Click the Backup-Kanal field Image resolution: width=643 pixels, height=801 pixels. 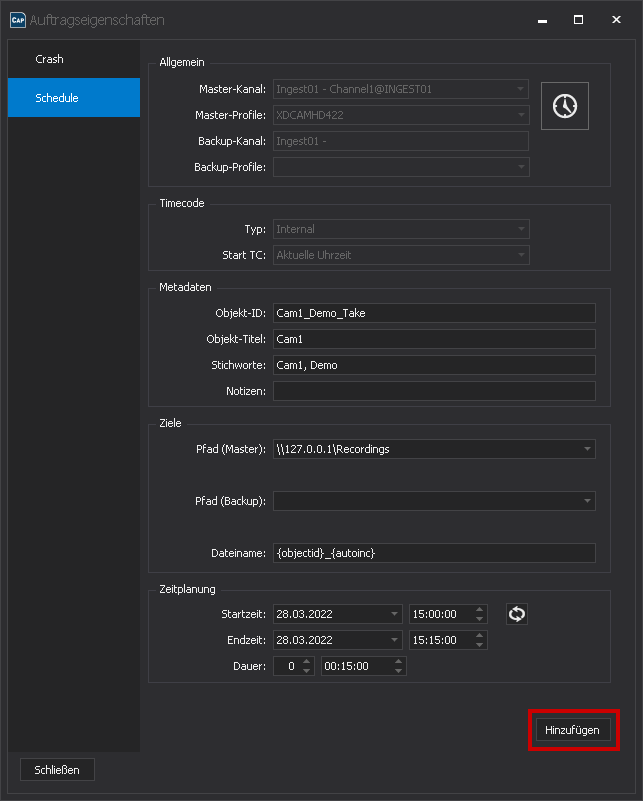click(401, 141)
